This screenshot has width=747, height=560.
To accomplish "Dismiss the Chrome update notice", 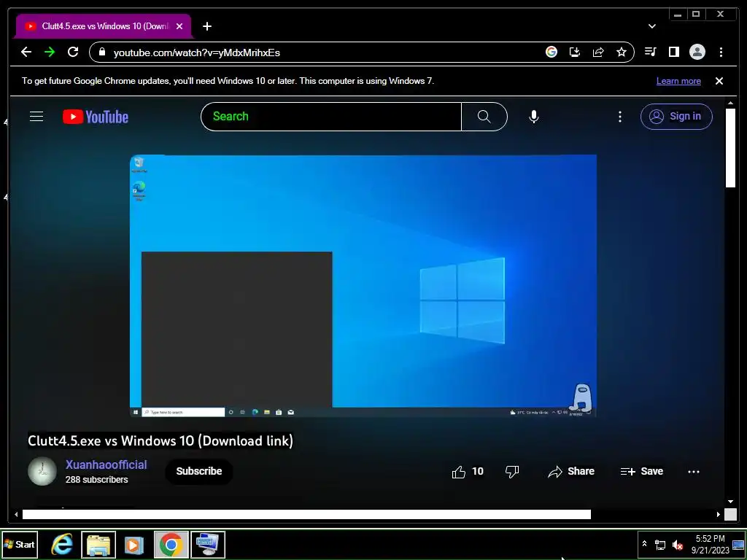I will tap(719, 81).
